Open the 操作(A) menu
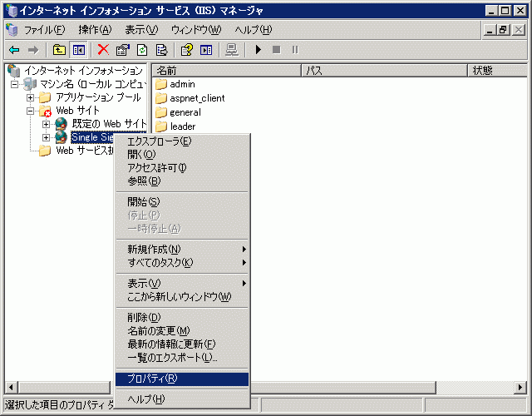532x416 pixels. pyautogui.click(x=95, y=30)
